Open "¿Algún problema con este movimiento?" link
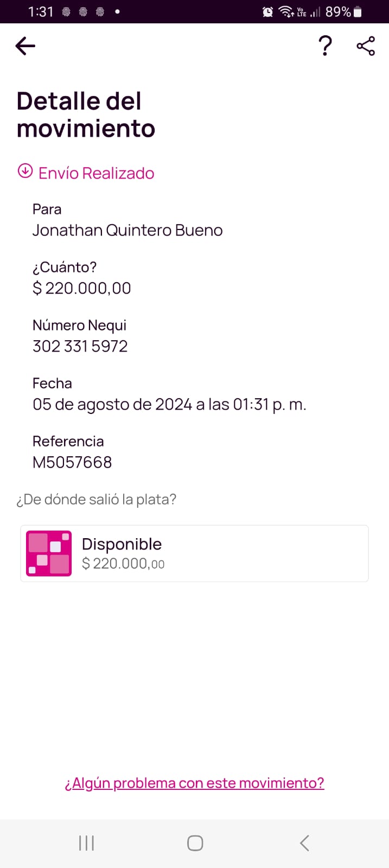This screenshot has width=389, height=868. (x=194, y=783)
